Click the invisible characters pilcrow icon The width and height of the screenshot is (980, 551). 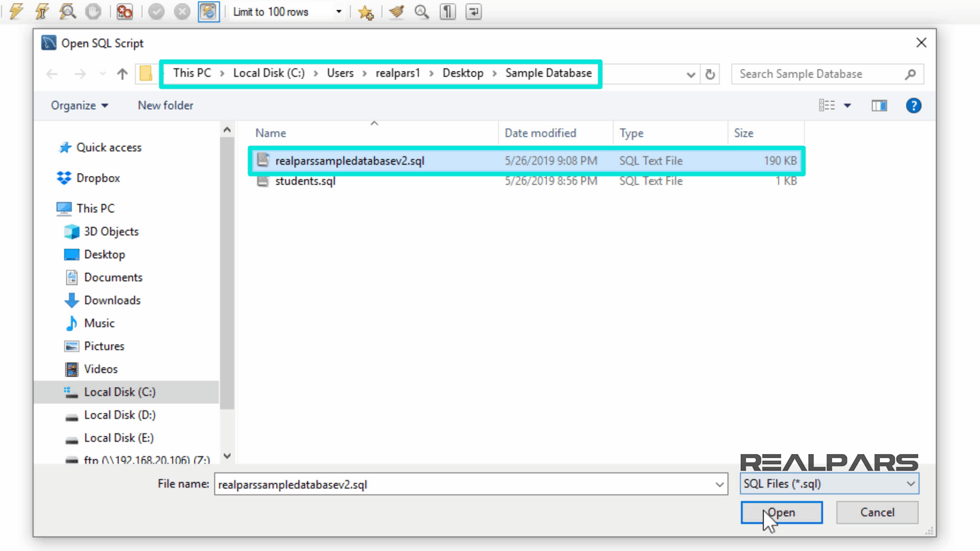pos(448,11)
